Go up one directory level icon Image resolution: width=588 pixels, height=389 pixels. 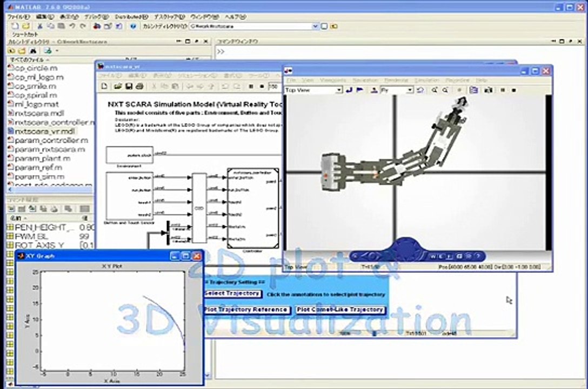click(x=334, y=26)
